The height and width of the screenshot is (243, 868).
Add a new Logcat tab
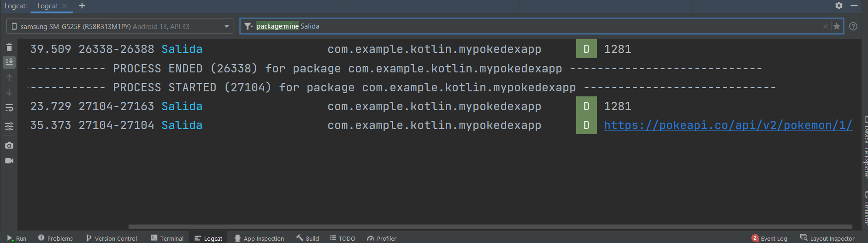pos(82,6)
